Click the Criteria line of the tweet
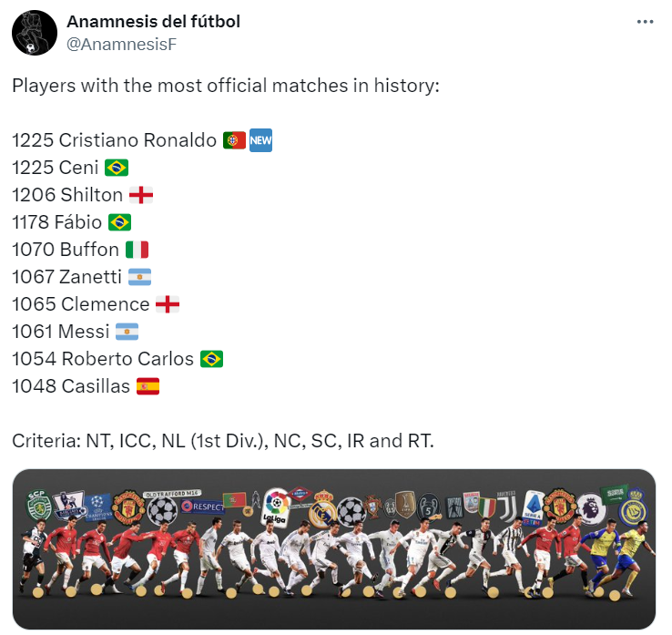 point(223,441)
